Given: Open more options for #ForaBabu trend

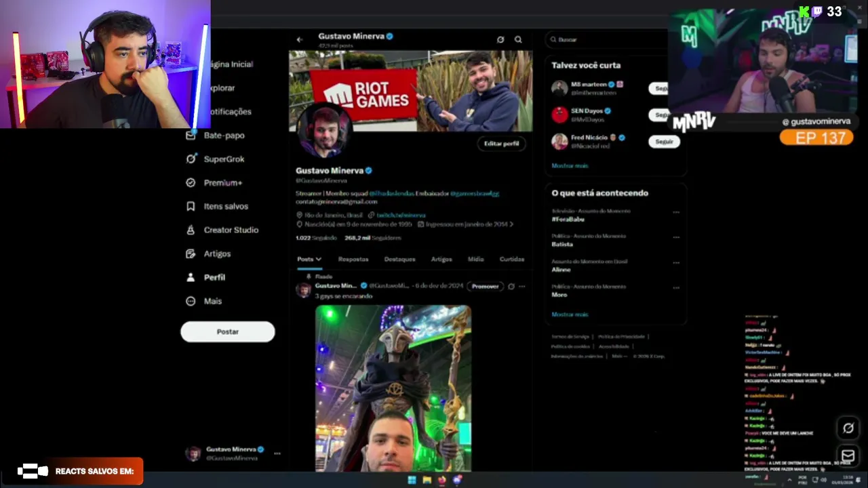Looking at the screenshot, I should coord(676,212).
